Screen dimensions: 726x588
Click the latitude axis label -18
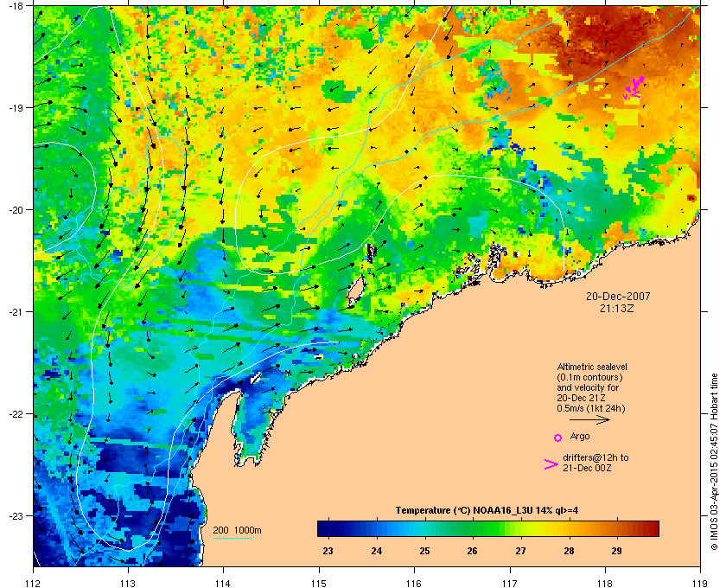pos(16,5)
